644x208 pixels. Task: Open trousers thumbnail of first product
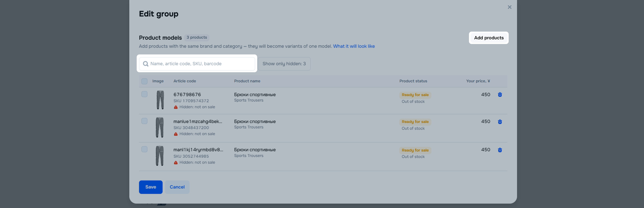[x=160, y=100]
